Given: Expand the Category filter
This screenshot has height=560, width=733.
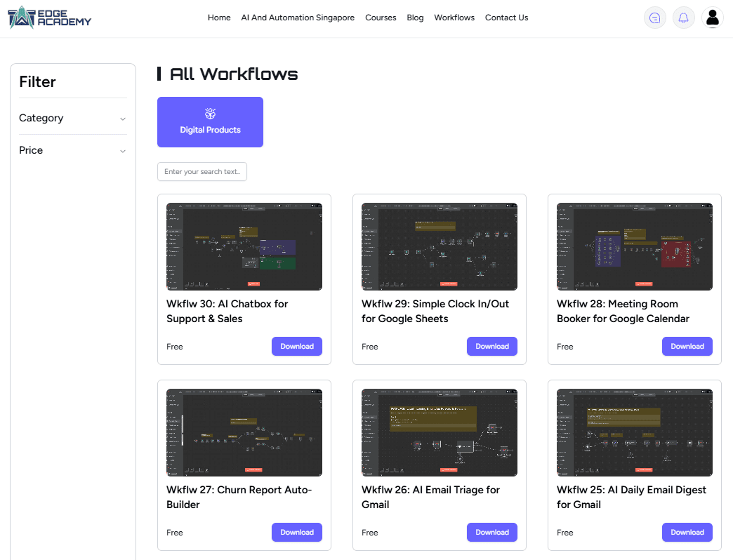Looking at the screenshot, I should point(72,118).
